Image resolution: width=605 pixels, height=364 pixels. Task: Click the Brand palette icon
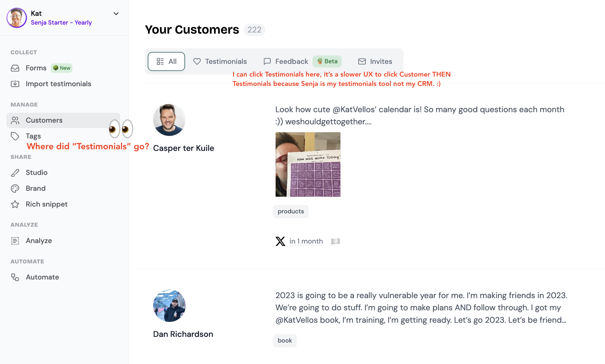[x=15, y=188]
